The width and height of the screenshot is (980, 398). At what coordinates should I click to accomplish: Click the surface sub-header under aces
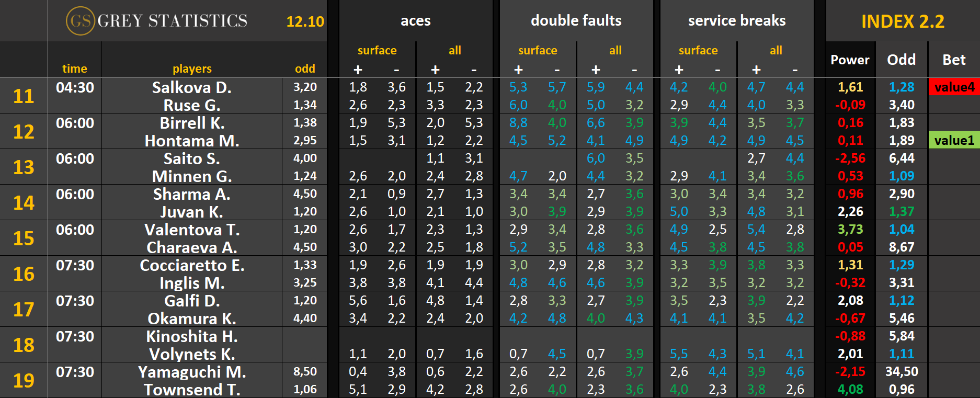[377, 51]
